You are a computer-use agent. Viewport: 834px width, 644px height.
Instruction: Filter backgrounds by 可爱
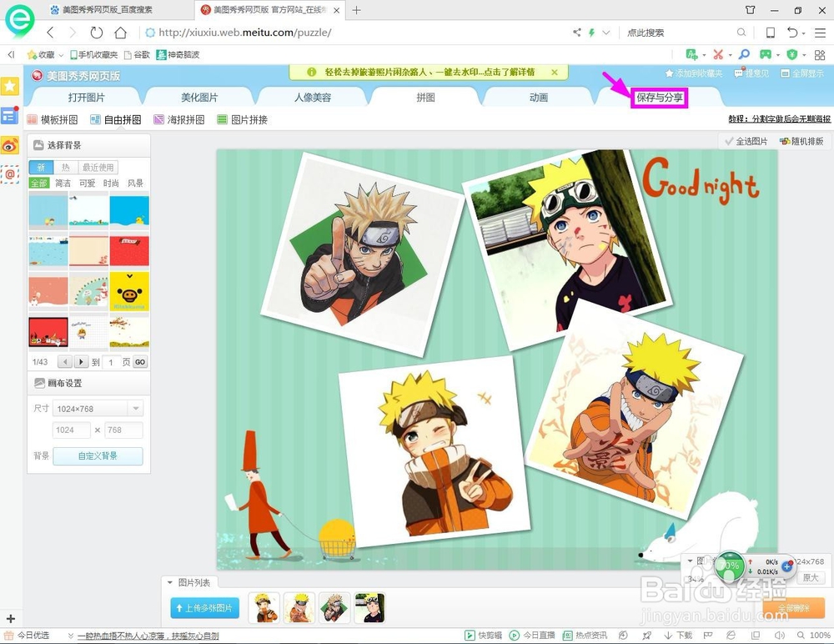tap(88, 183)
